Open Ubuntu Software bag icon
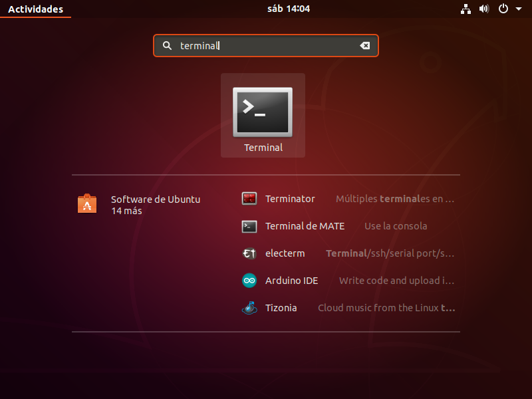 tap(87, 203)
